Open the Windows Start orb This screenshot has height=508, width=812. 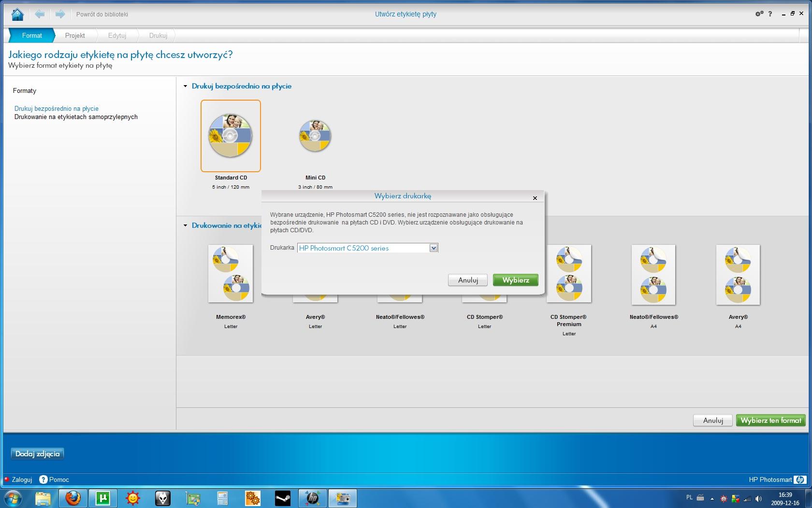coord(13,498)
